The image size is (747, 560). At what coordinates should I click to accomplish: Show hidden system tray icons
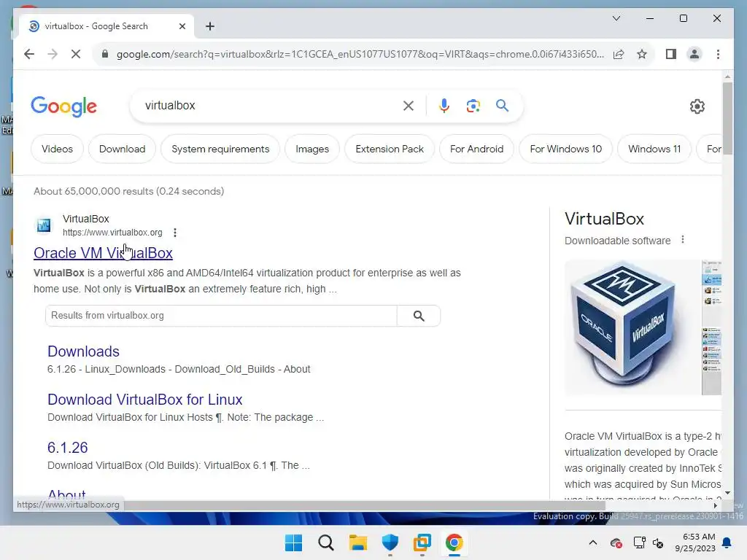592,542
